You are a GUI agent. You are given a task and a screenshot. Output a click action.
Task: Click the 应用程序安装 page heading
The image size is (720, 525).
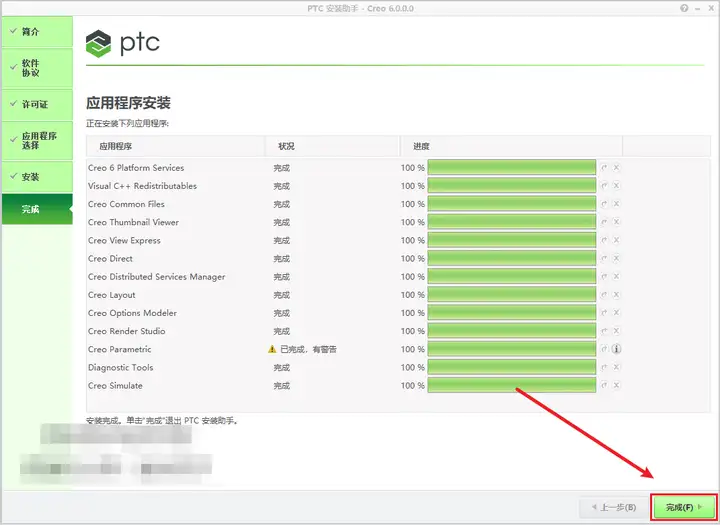(128, 102)
